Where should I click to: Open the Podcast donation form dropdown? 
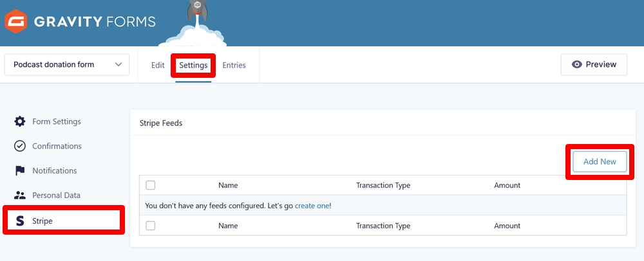(67, 65)
